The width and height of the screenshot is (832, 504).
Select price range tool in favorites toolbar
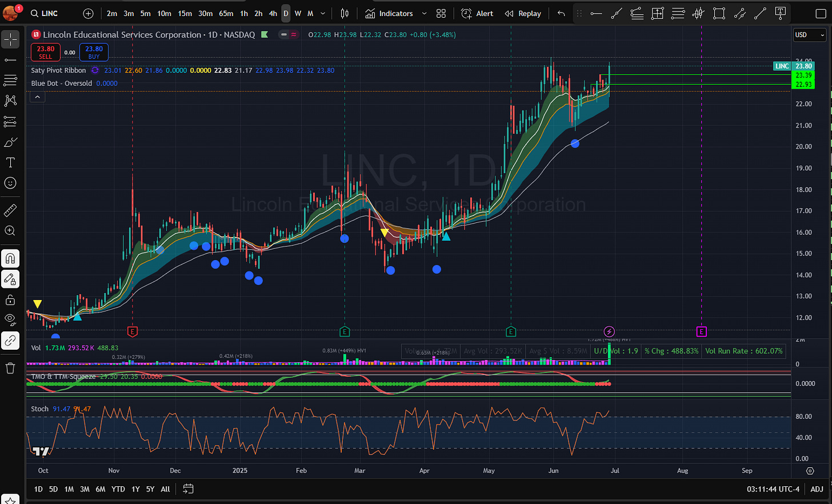coord(658,13)
